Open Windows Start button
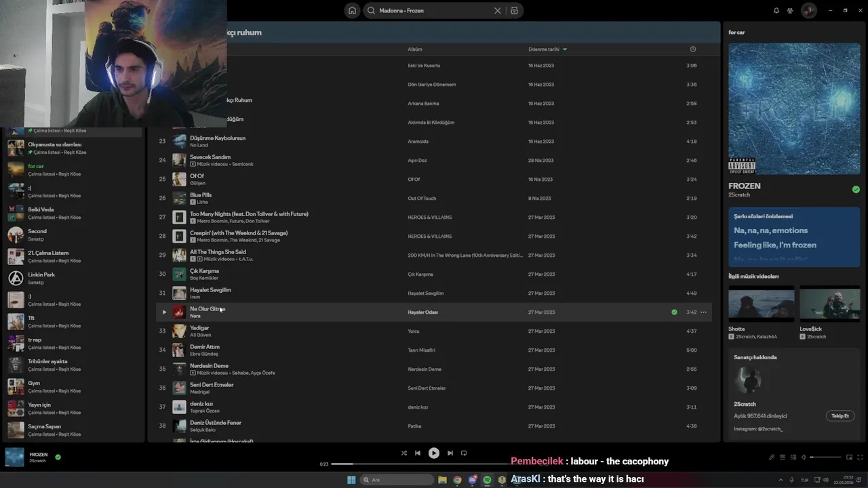Viewport: 868px width, 488px height. 351,480
